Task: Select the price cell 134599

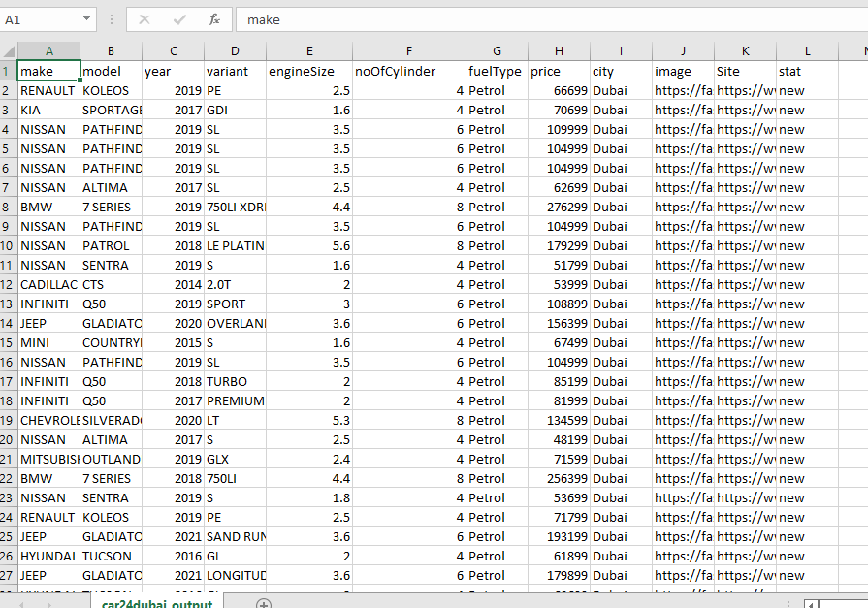Action: click(x=559, y=420)
